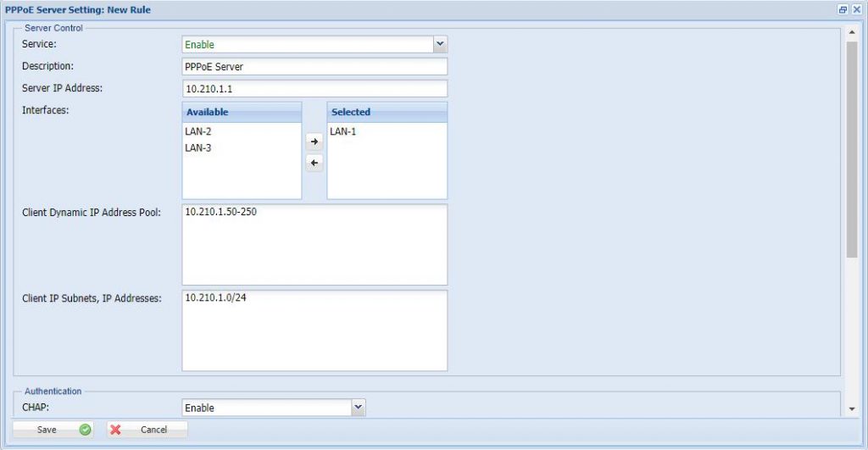Click the scrollbar up arrow
This screenshot has width=868, height=450.
(x=852, y=32)
